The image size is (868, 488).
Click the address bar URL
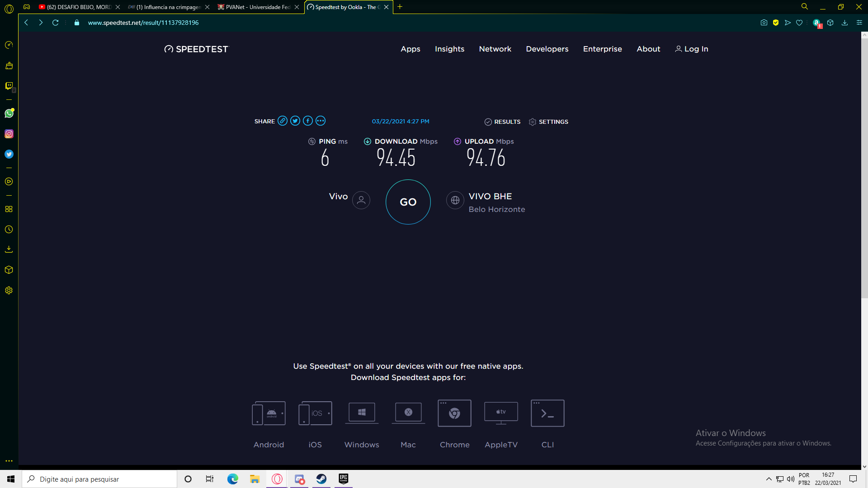[143, 23]
